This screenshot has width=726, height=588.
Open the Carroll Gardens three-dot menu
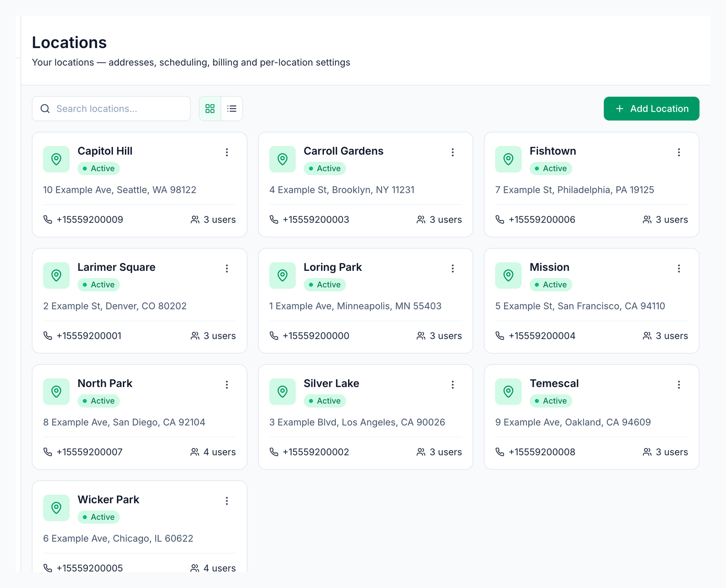point(453,152)
